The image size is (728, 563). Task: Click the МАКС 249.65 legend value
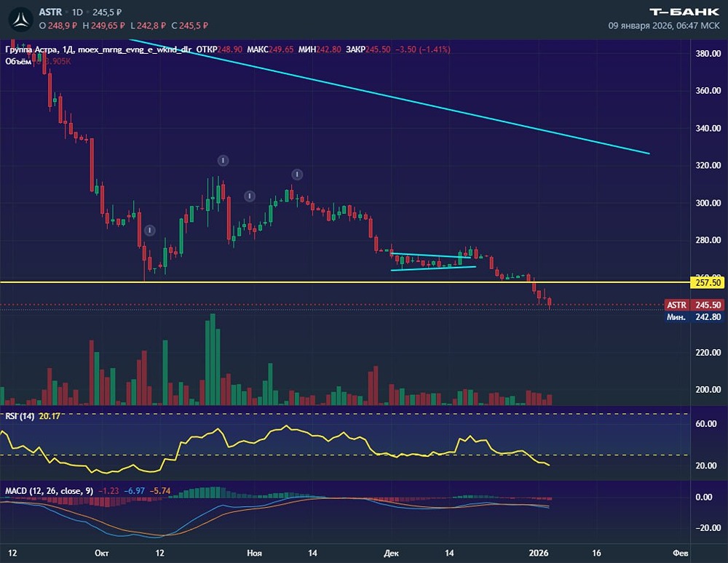pos(270,49)
